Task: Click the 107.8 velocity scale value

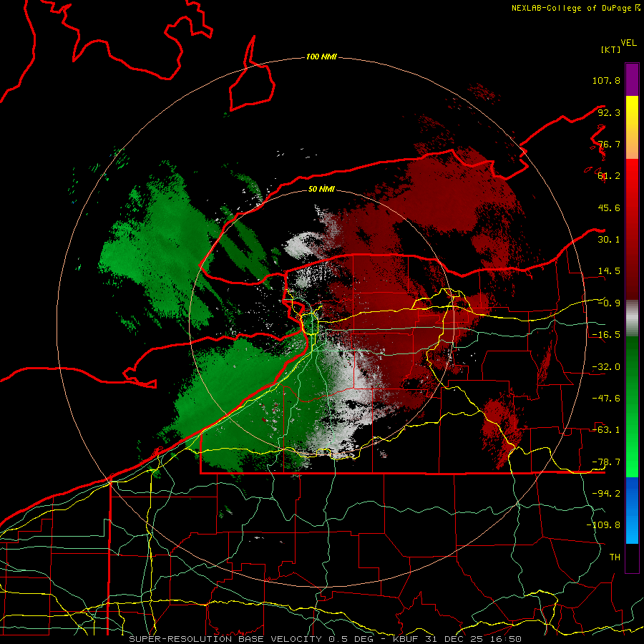Action: (x=606, y=80)
